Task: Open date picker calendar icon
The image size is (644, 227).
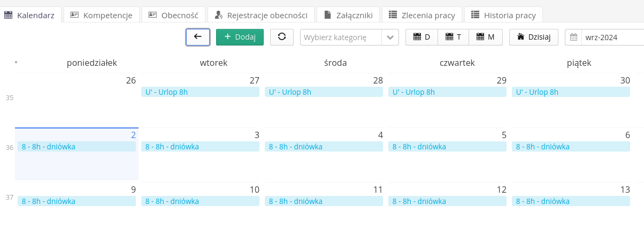Action: pos(573,37)
